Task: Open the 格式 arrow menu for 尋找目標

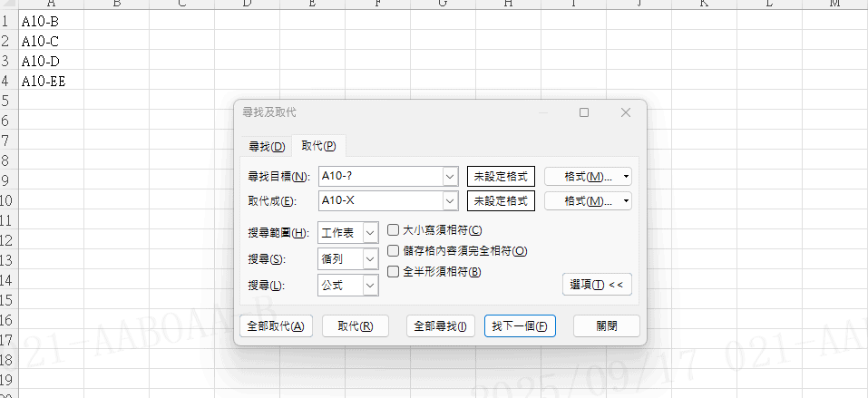Action: [626, 176]
